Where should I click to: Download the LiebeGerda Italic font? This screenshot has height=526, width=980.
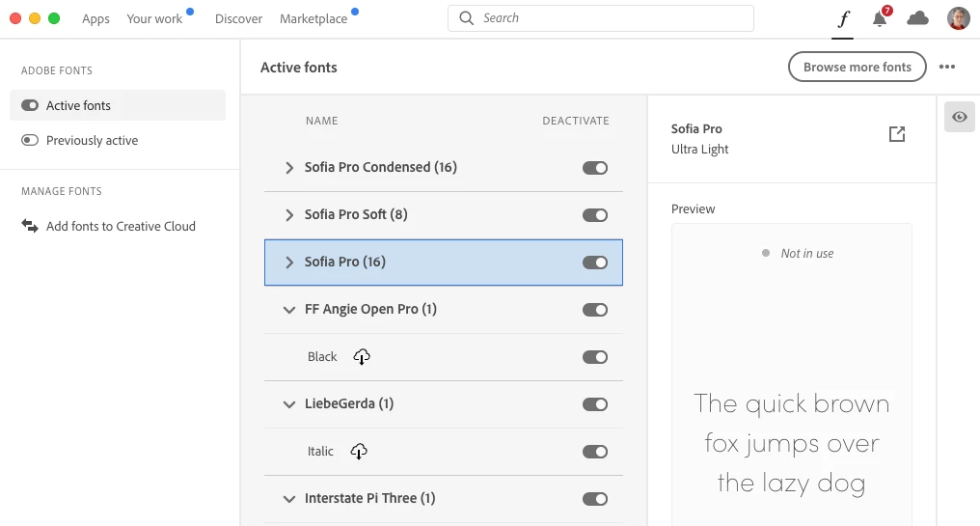pos(359,451)
